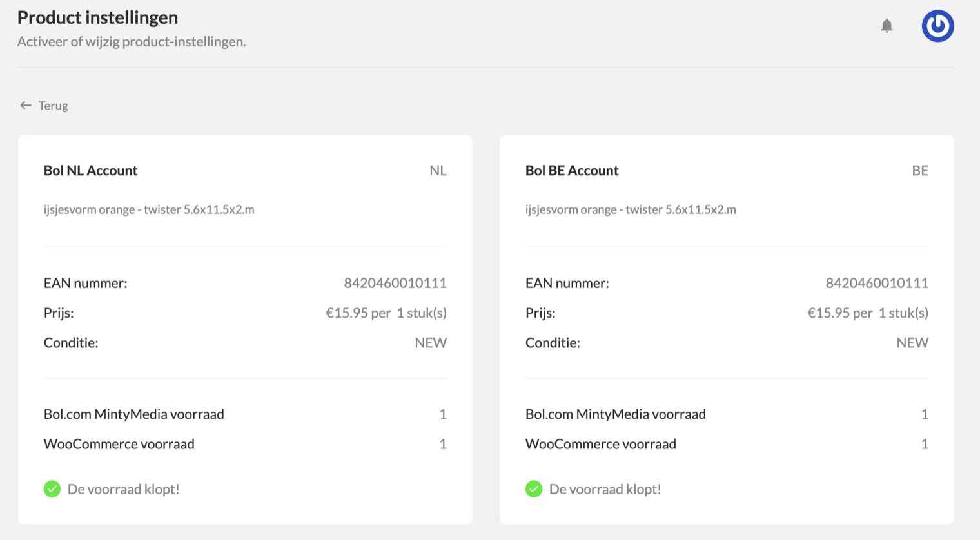Click the green checkmark in Bol BE card

point(534,489)
